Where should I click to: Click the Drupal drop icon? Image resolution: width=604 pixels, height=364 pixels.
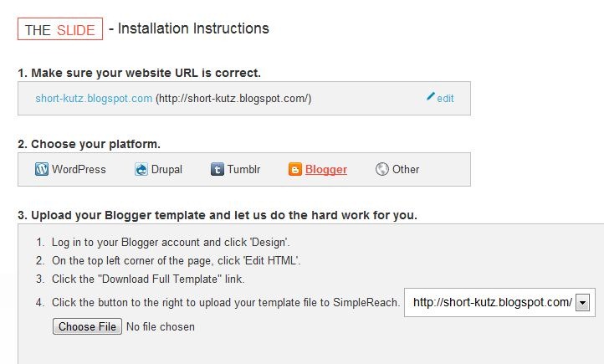[x=141, y=169]
